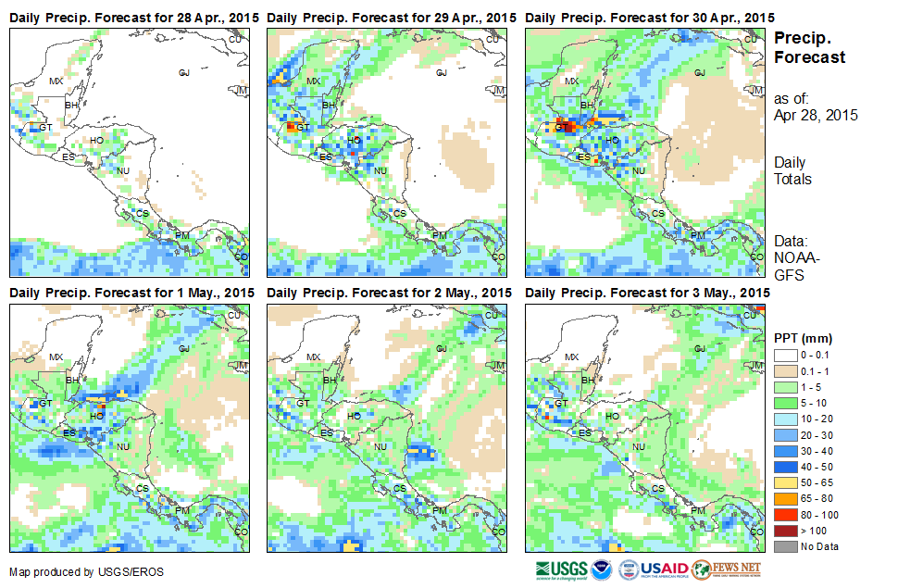Image resolution: width=898 pixels, height=588 pixels.
Task: Click the orange 65 - 80 legend swatch
Action: [x=786, y=499]
